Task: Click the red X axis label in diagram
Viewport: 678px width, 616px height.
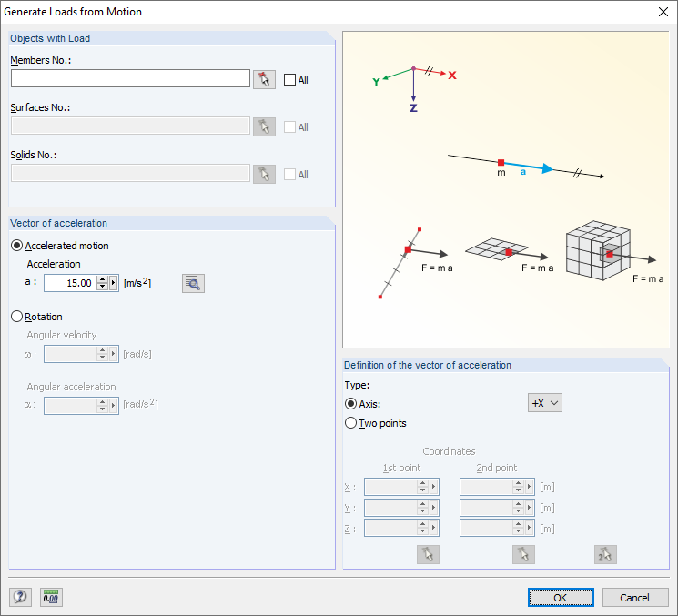Action: [x=452, y=76]
